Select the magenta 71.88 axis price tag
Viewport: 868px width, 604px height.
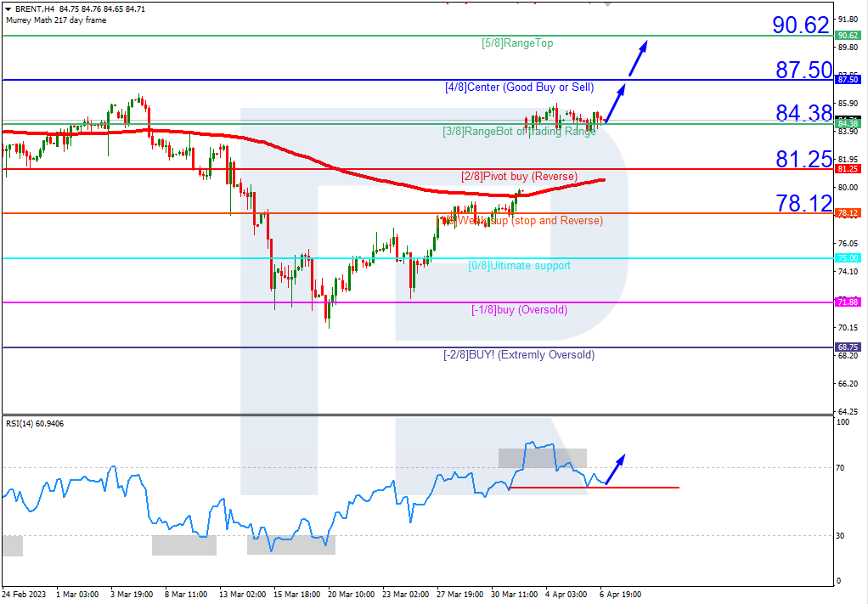point(848,302)
